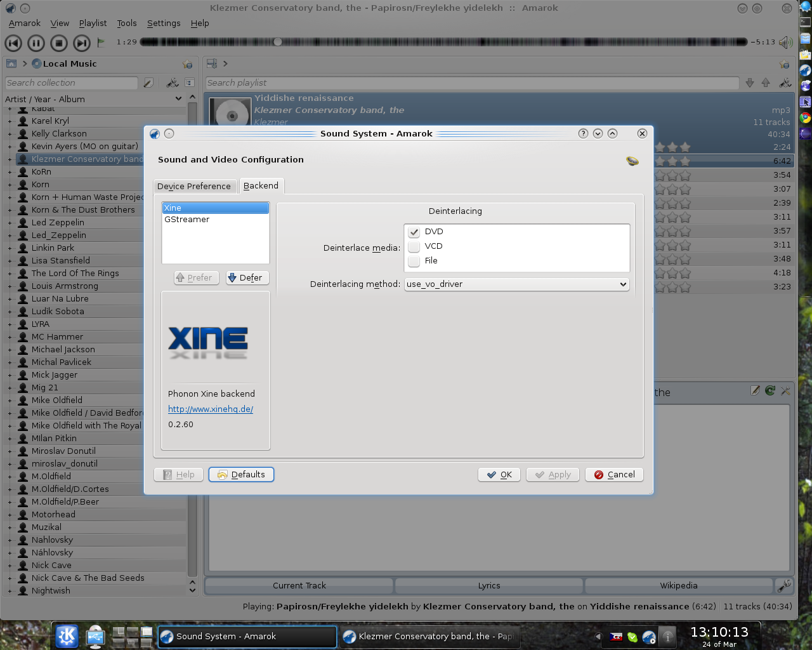Find previous match up arrow in playlist
The height and width of the screenshot is (650, 812).
point(766,83)
